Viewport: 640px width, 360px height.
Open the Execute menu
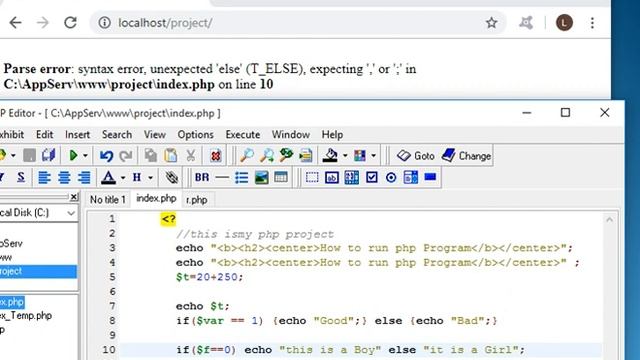(x=243, y=134)
